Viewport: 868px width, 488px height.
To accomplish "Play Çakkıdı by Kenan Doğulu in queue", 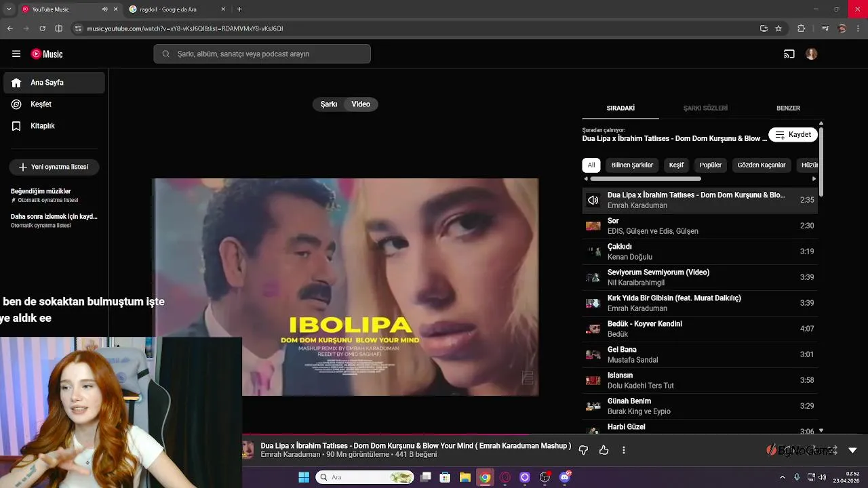I will 700,251.
